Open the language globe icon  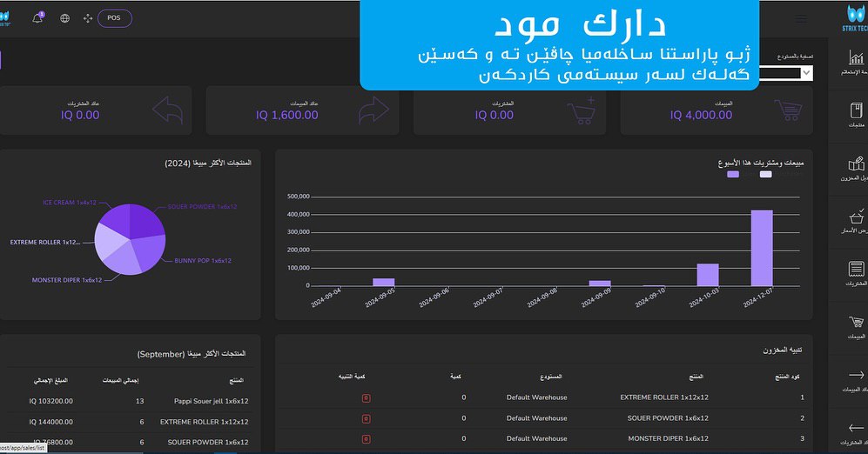coord(64,18)
